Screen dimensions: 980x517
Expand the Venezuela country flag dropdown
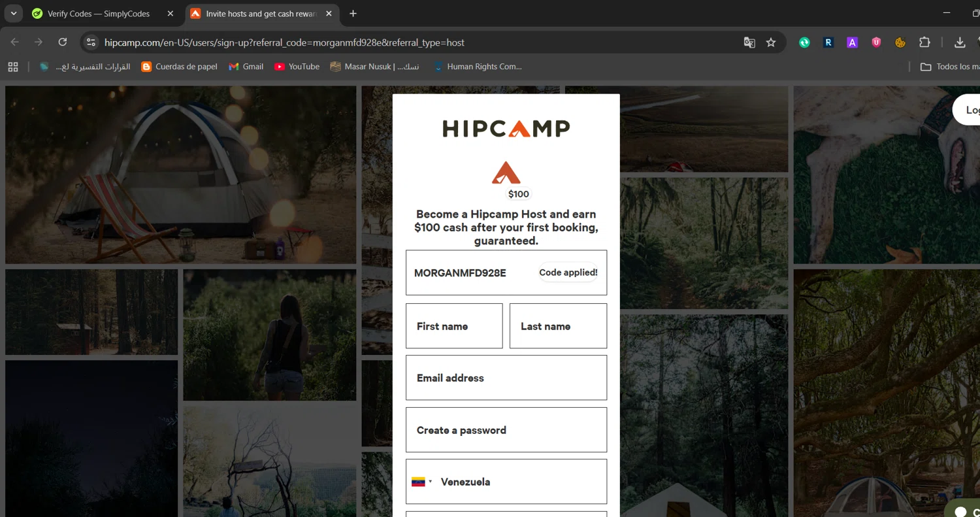point(422,482)
